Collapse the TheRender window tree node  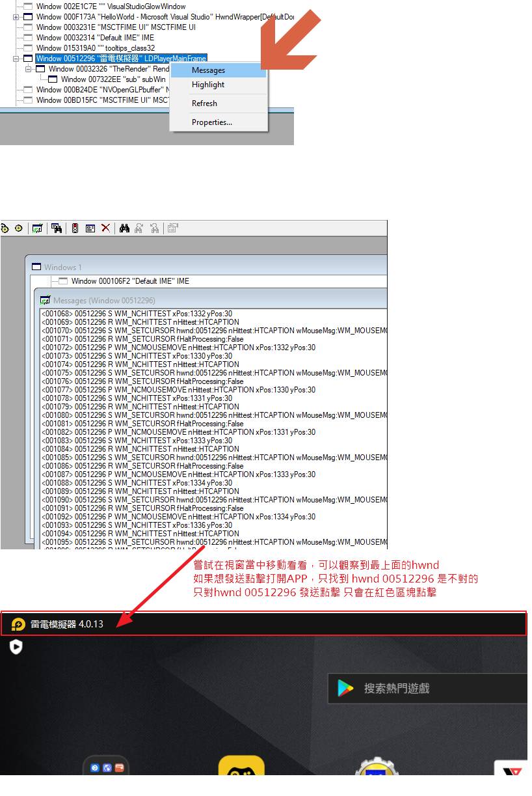point(28,69)
